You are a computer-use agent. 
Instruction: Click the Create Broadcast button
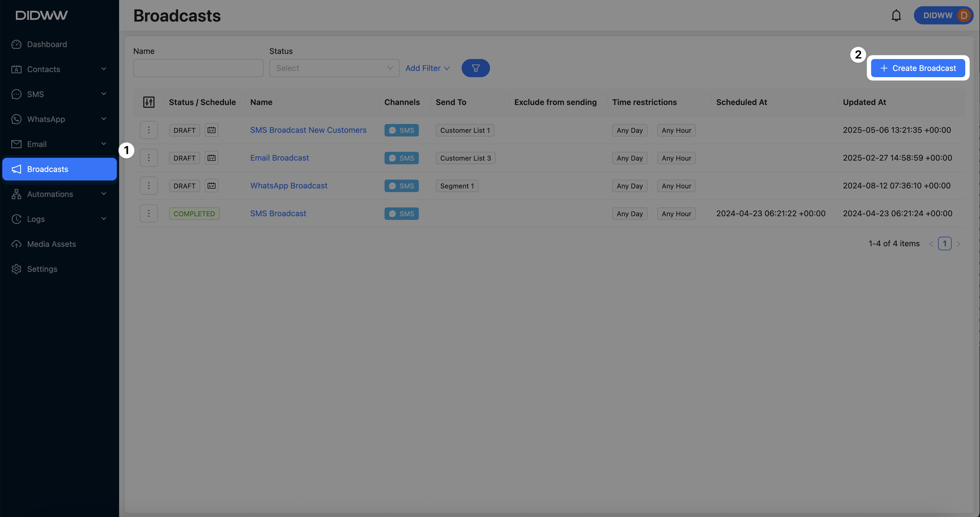pos(918,68)
